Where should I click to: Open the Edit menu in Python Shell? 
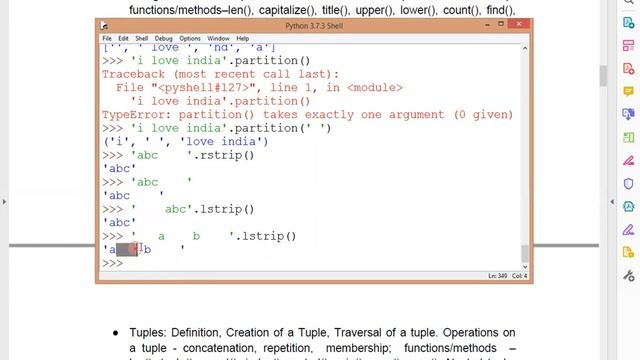tap(123, 38)
